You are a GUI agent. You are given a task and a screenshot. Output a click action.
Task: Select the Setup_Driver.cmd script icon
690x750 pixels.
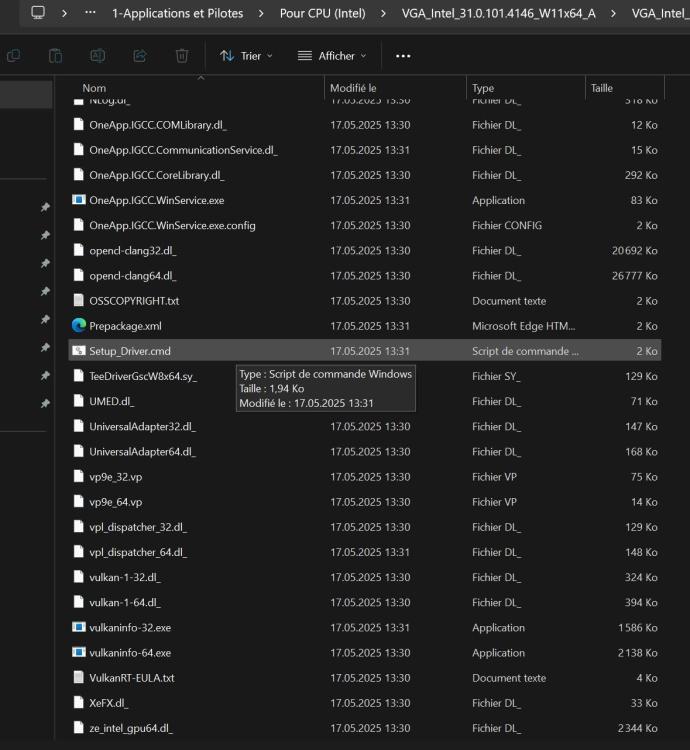tap(79, 351)
